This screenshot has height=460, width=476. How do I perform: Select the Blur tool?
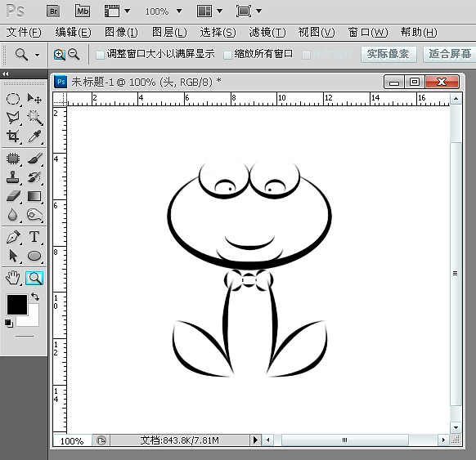[x=13, y=215]
